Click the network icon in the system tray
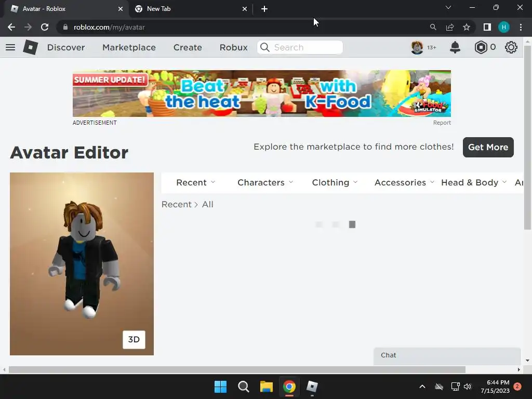This screenshot has width=532, height=399. point(455,387)
